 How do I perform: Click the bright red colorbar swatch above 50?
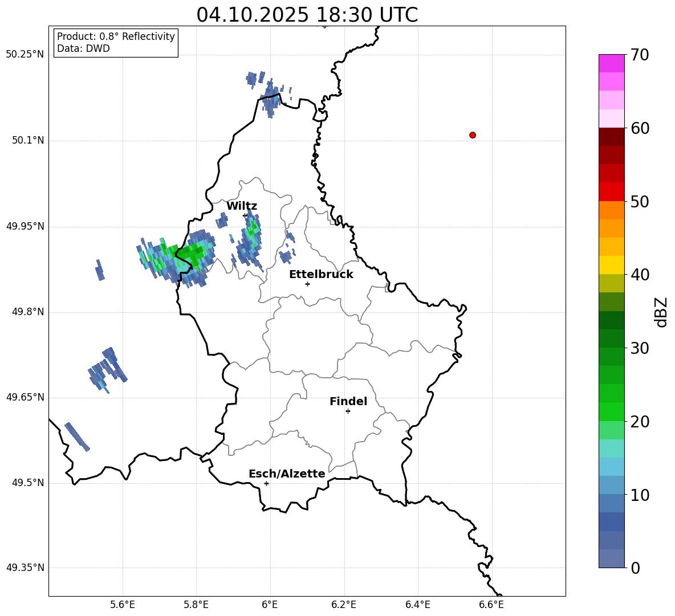pyautogui.click(x=612, y=192)
